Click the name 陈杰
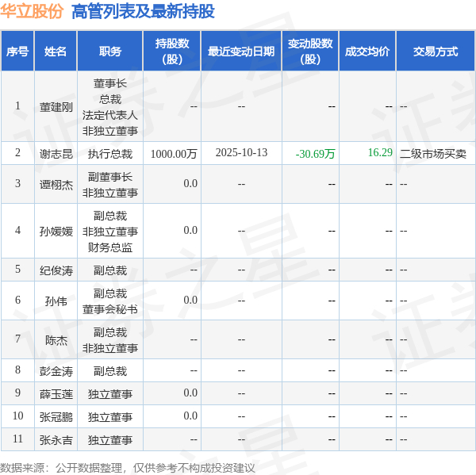Image resolution: width=476 pixels, height=475 pixels. 56,340
